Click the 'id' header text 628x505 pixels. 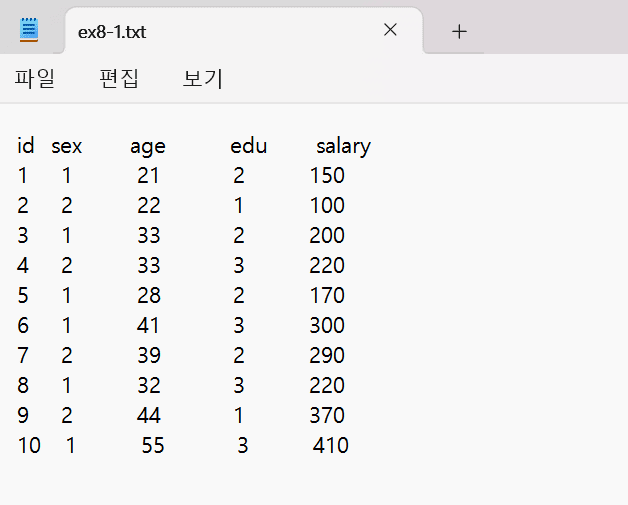[x=26, y=146]
